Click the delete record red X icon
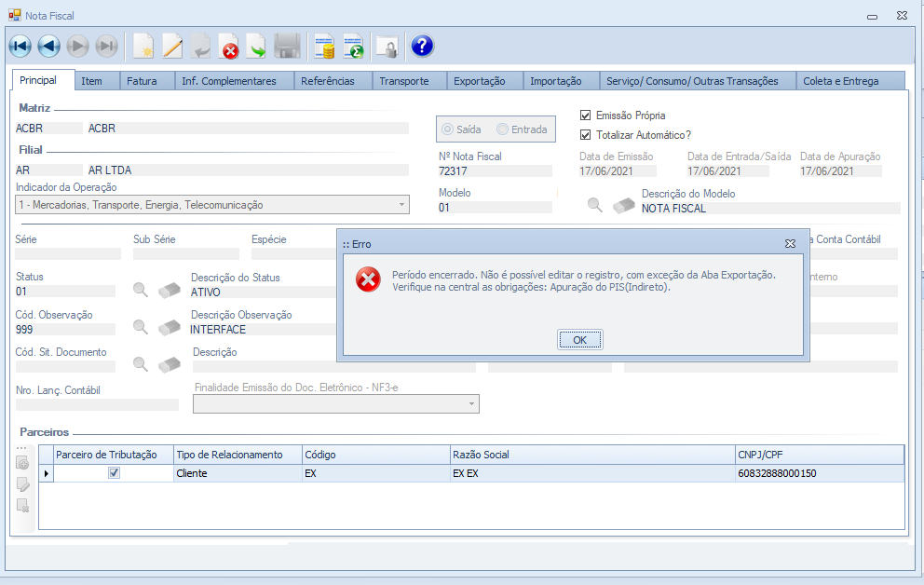 point(229,46)
